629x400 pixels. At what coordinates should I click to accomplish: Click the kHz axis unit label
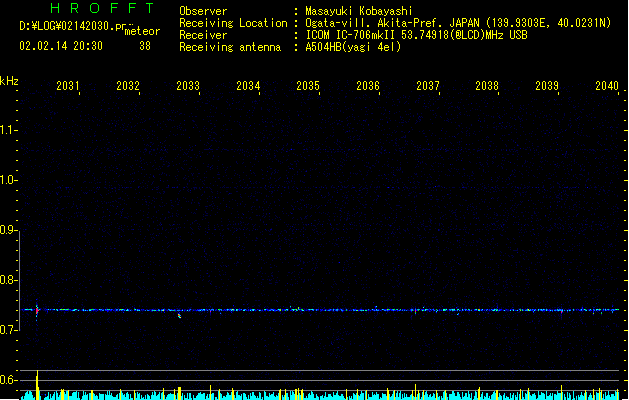9,81
